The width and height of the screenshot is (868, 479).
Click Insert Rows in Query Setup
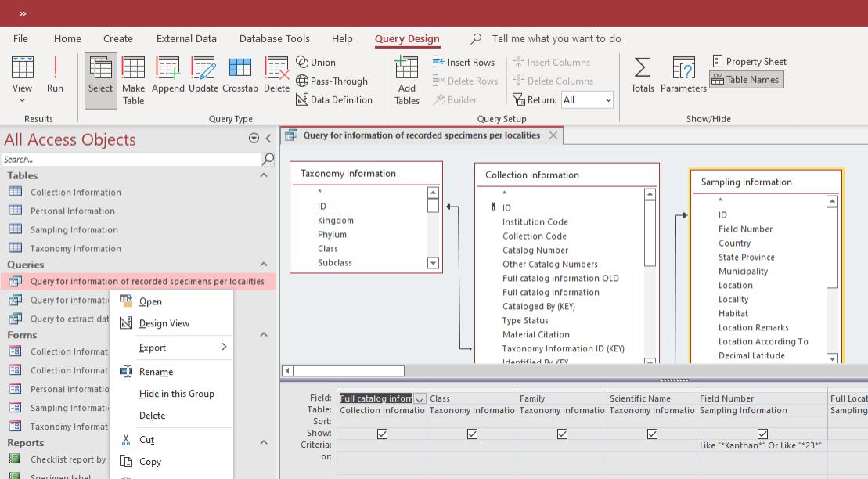pyautogui.click(x=463, y=62)
